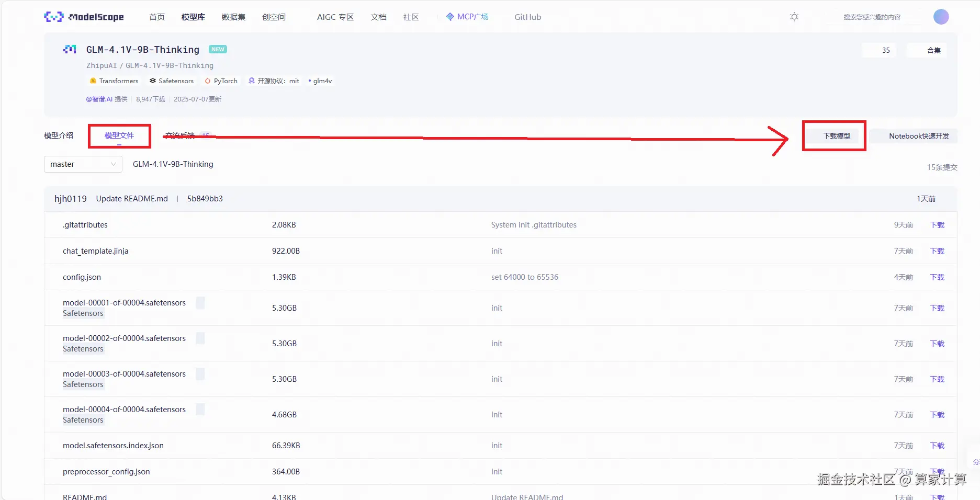The image size is (980, 500).
Task: Click the @智谱.AI provider link
Action: [x=99, y=99]
